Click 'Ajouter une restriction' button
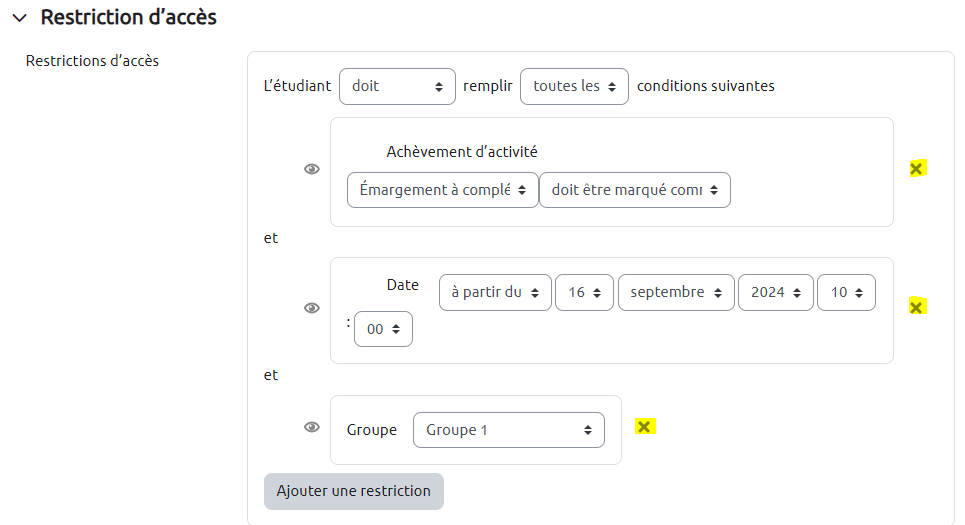Viewport: 965px width, 525px height. [354, 491]
